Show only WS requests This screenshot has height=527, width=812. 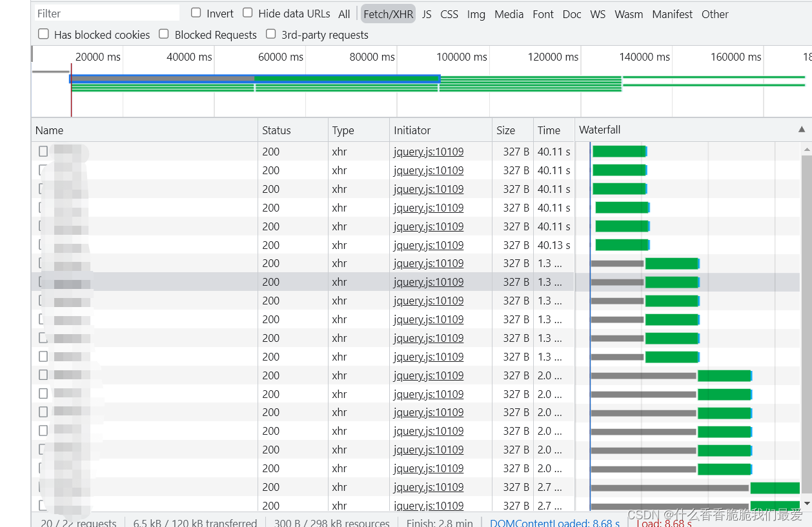(x=598, y=14)
